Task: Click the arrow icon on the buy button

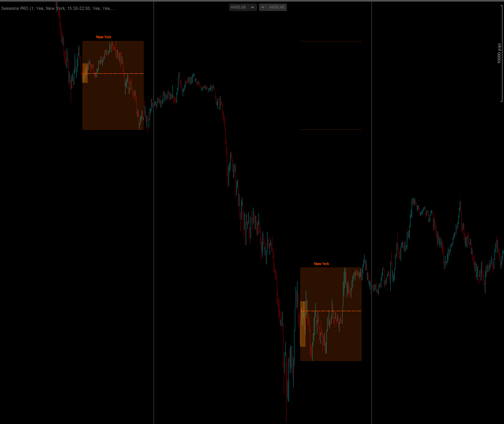Action: [263, 7]
